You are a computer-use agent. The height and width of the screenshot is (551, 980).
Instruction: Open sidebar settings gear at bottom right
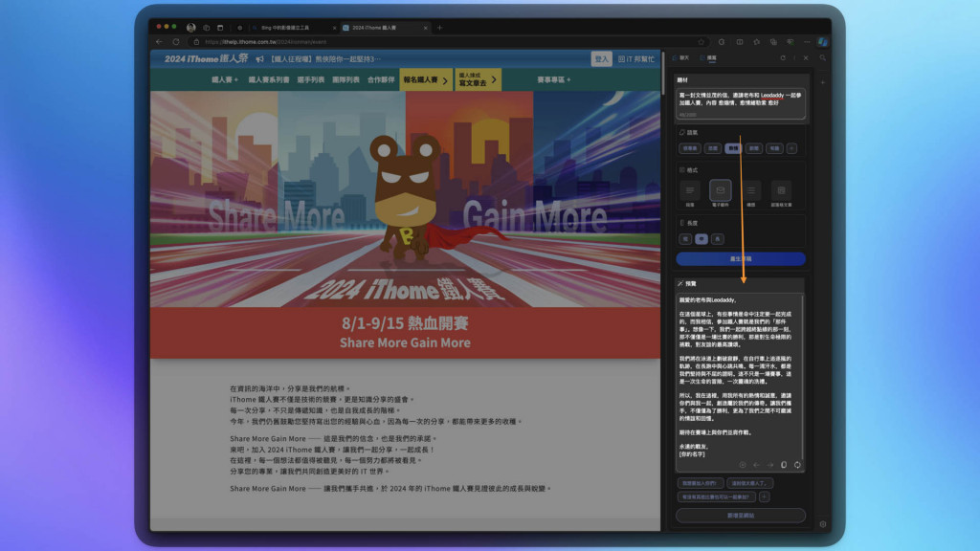(822, 524)
